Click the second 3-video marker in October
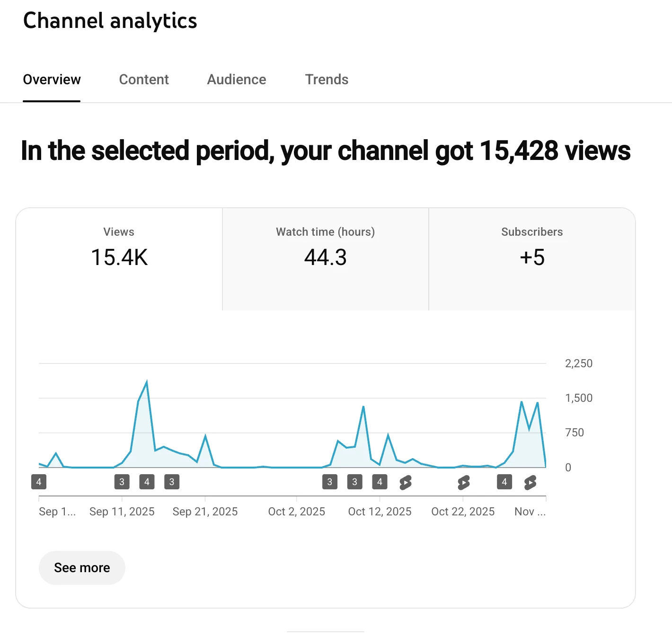Viewport: 672px width, 637px height. [x=354, y=482]
